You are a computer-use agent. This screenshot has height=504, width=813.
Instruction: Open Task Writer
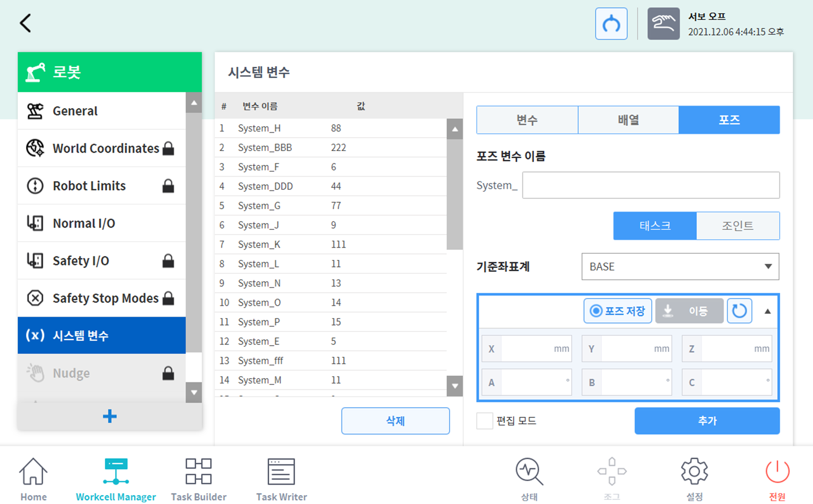point(281,478)
